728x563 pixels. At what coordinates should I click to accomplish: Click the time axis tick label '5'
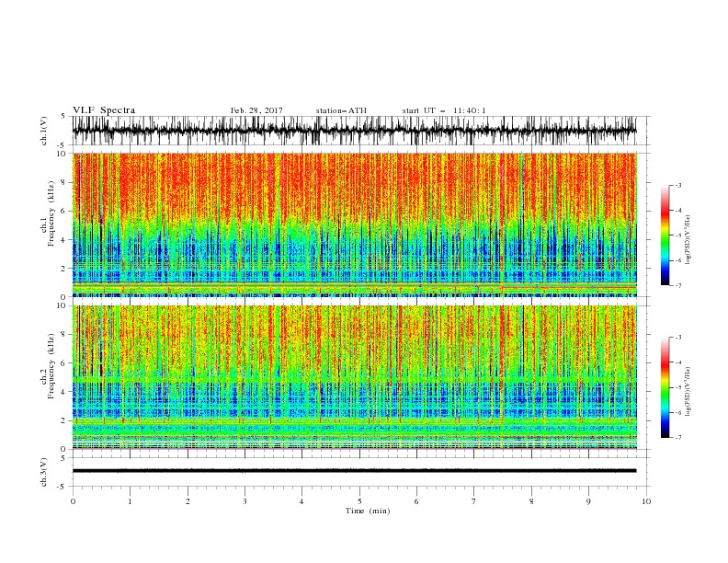click(x=359, y=501)
